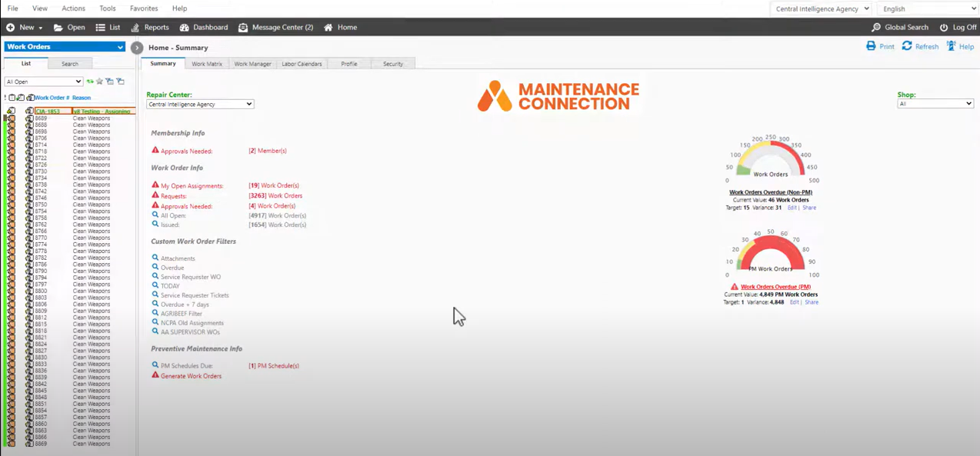Click Share under PM overdue gauge
Image resolution: width=980 pixels, height=456 pixels.
pos(812,302)
